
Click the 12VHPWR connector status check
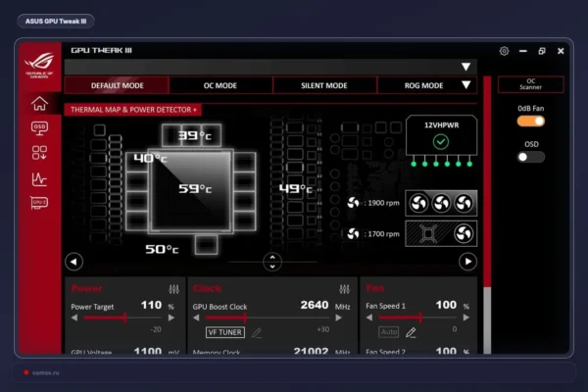(441, 142)
